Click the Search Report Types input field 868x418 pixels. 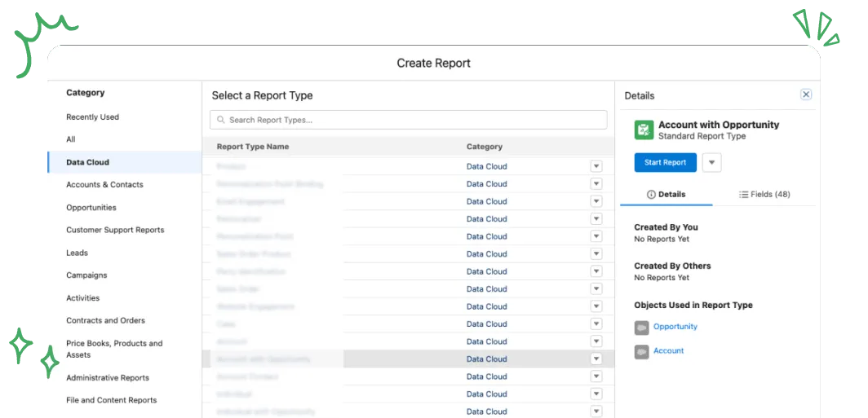pyautogui.click(x=409, y=120)
